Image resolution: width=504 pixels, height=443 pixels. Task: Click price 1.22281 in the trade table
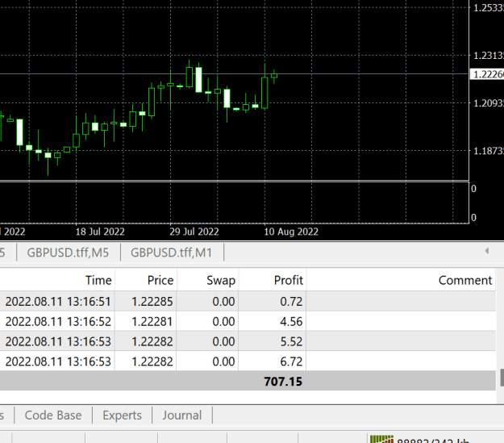(x=152, y=321)
